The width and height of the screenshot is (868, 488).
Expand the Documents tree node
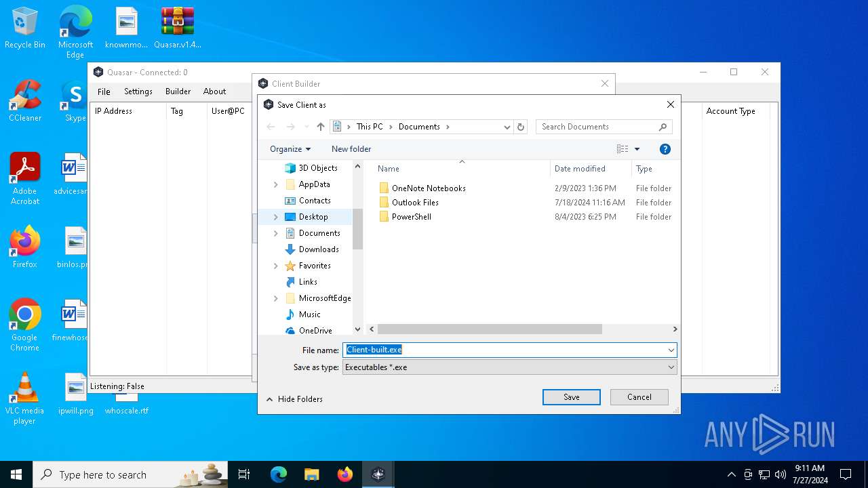point(275,233)
